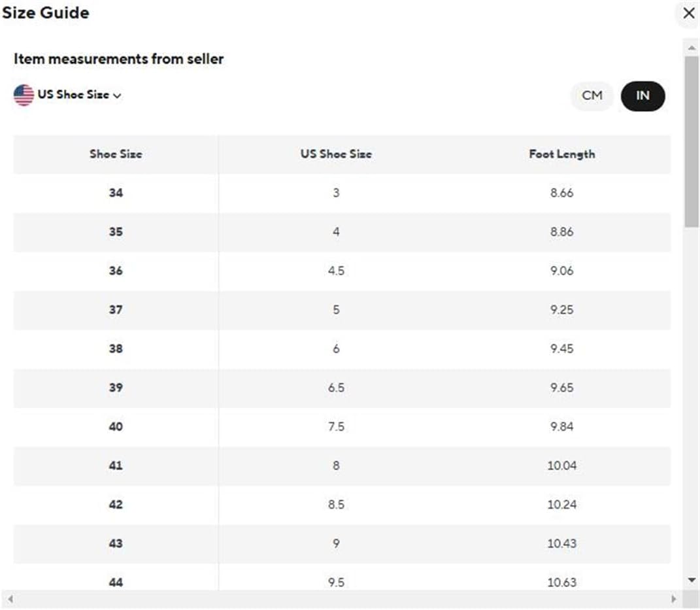The width and height of the screenshot is (700, 610).
Task: Click the vertical scrollbar thumb
Action: (x=692, y=142)
